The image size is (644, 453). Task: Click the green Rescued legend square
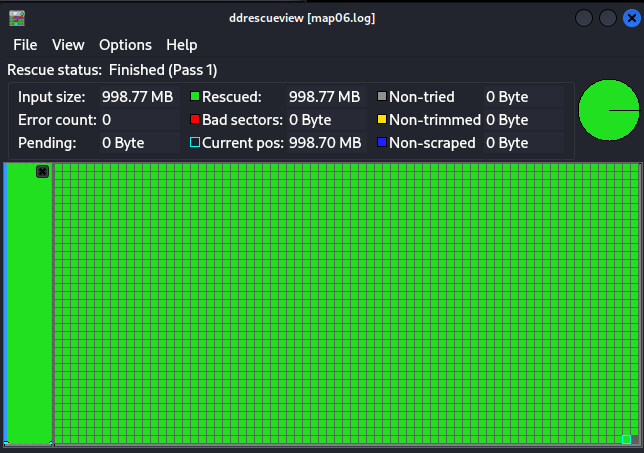click(195, 97)
